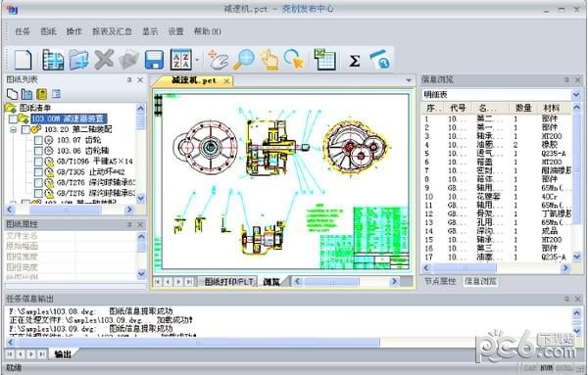The image size is (588, 375).
Task: Switch to the 节点属性 tab
Action: click(x=440, y=281)
